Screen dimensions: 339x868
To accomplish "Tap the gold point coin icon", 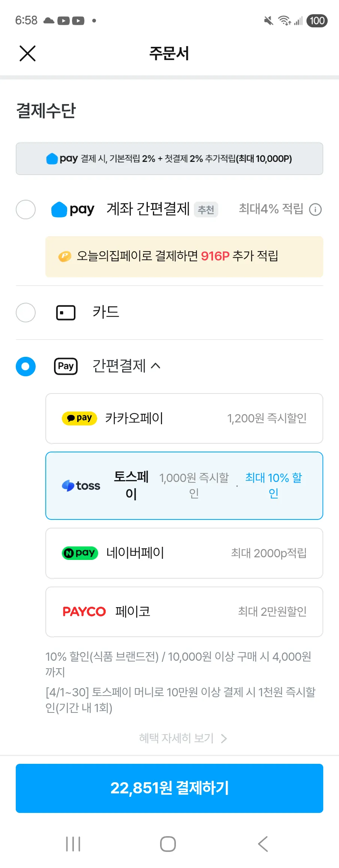I will click(64, 256).
